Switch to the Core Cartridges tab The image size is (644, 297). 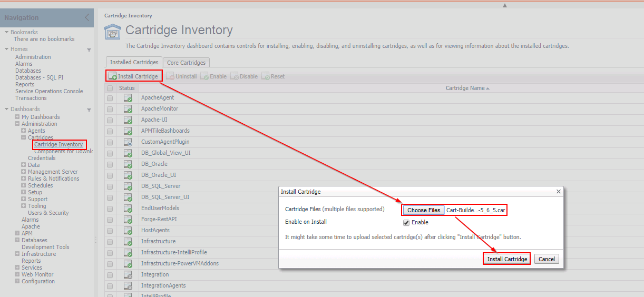[186, 63]
